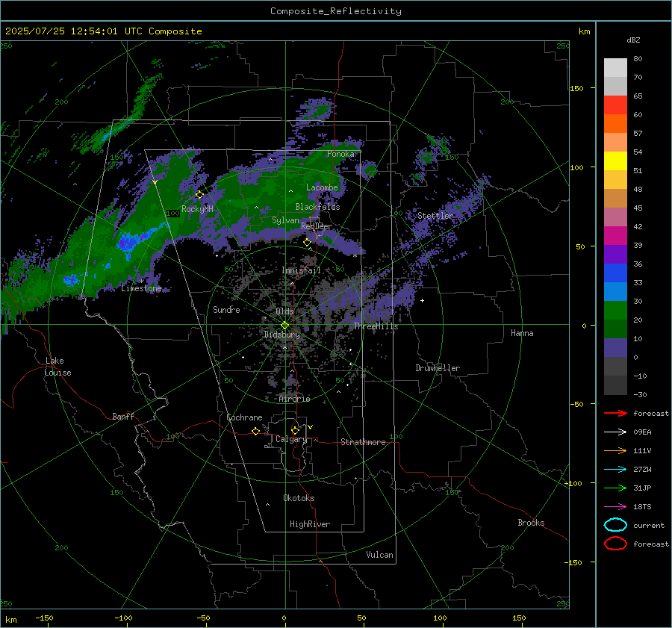672x628 pixels.
Task: Click the Vulcan label on map
Action: [380, 555]
